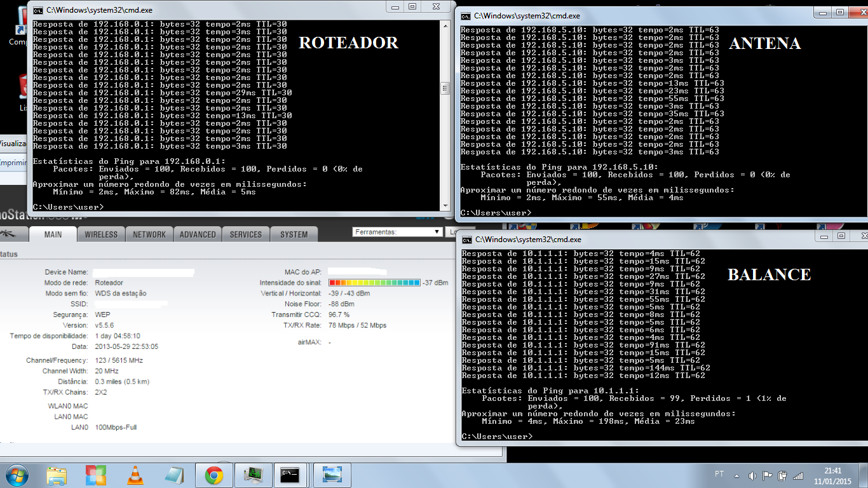Click the cmd icon in the 10.1.1.1 ping window
The width and height of the screenshot is (868, 488).
(467, 240)
